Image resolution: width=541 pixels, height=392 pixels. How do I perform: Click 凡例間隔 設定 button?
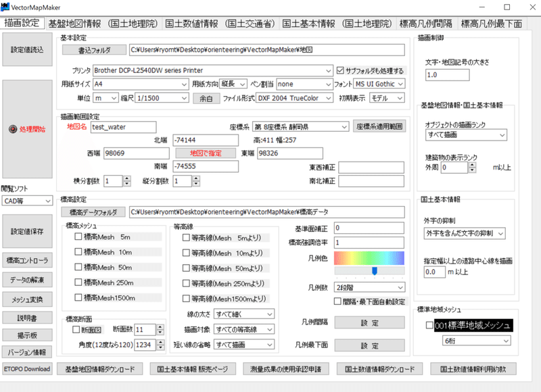tap(369, 322)
